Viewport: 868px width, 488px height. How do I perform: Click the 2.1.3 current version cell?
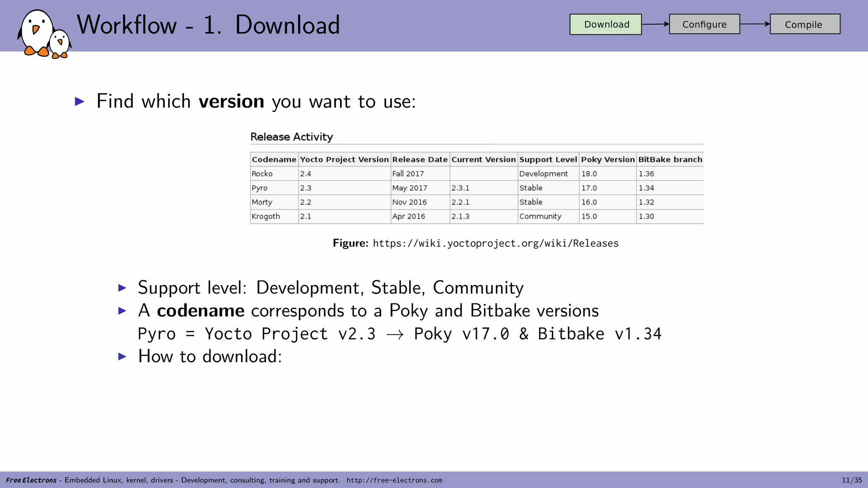point(484,216)
